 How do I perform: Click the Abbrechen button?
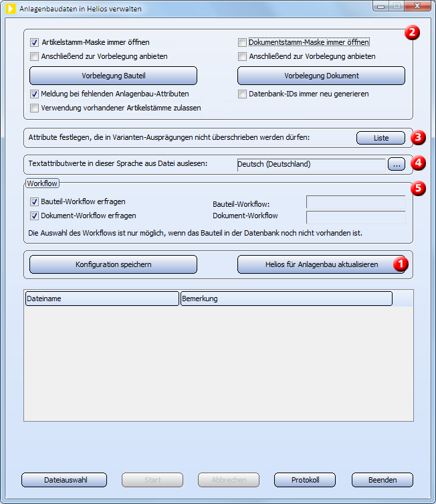tap(229, 480)
